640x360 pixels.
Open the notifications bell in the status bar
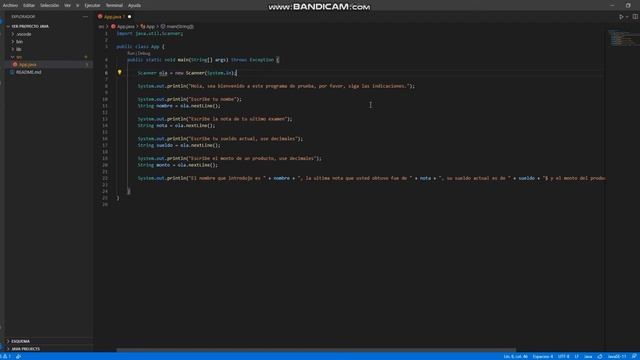pyautogui.click(x=634, y=356)
